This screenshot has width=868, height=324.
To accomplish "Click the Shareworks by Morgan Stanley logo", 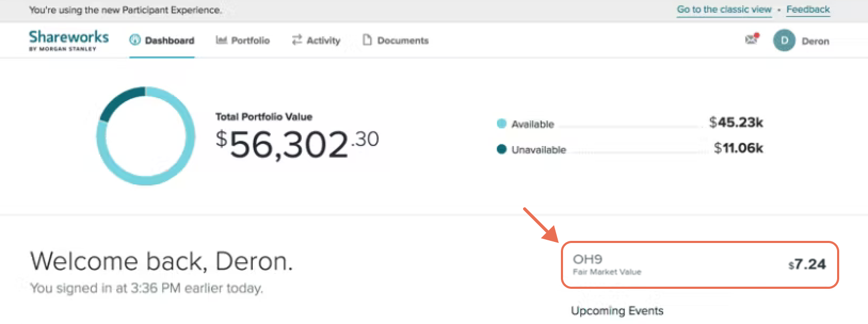I will 69,40.
